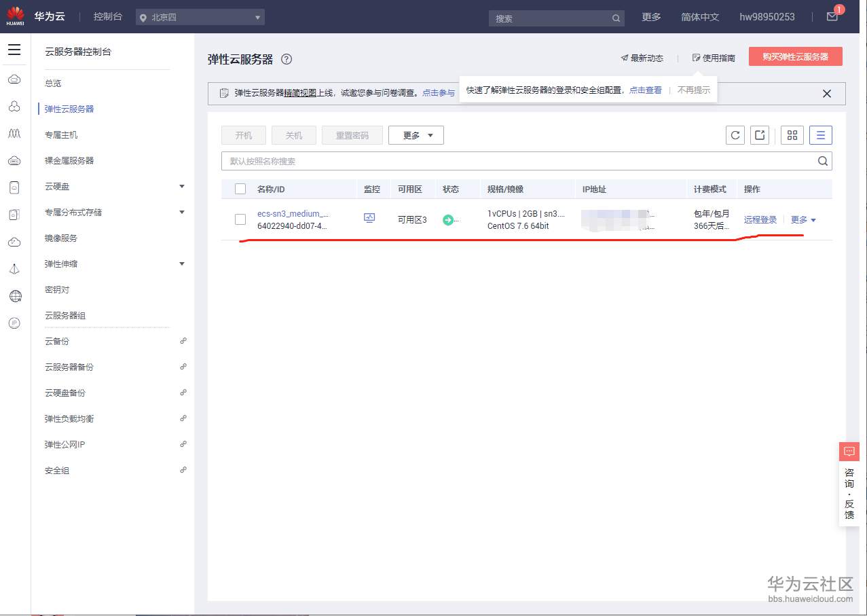Click the single disk-with-cloud sidebar icon

[x=14, y=187]
